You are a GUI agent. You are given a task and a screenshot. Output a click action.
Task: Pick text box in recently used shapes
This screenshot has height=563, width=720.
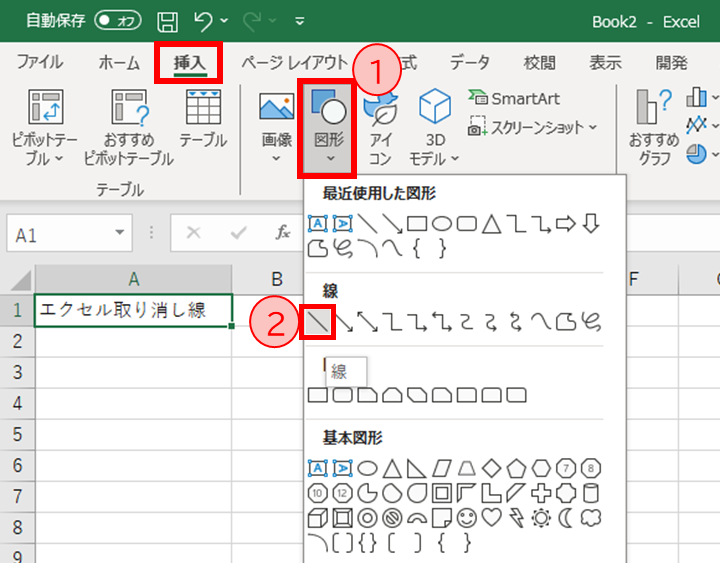318,224
